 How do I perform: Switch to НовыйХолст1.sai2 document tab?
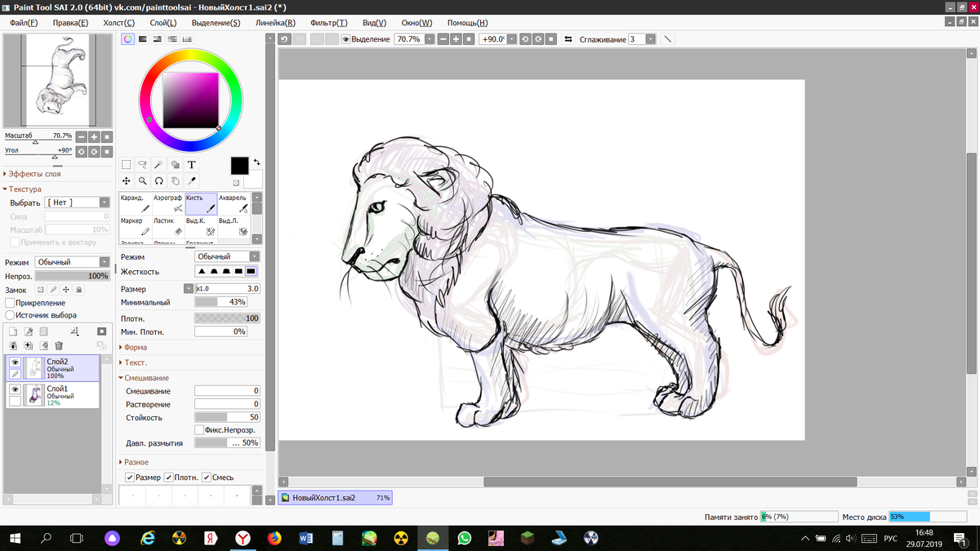click(x=335, y=497)
